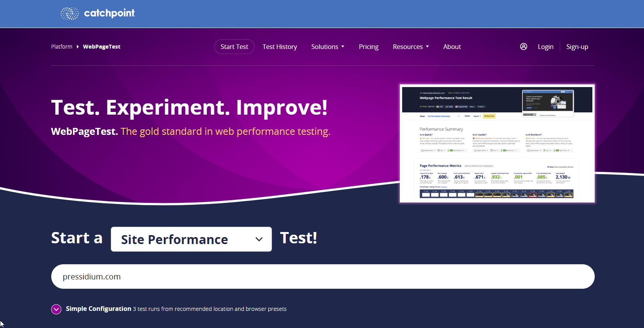The width and height of the screenshot is (644, 328).
Task: Open the user account icon
Action: pyautogui.click(x=524, y=47)
